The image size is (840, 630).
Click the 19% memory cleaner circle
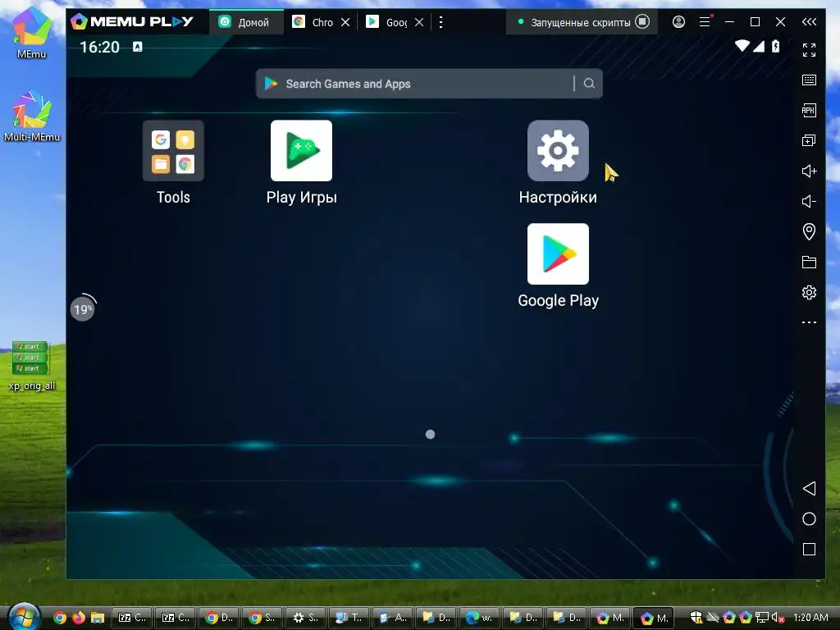click(83, 309)
